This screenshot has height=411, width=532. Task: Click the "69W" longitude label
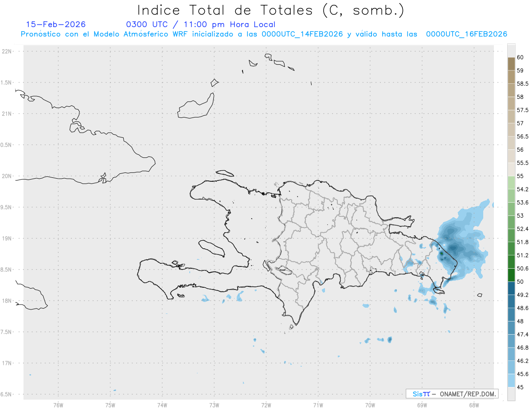coord(422,405)
